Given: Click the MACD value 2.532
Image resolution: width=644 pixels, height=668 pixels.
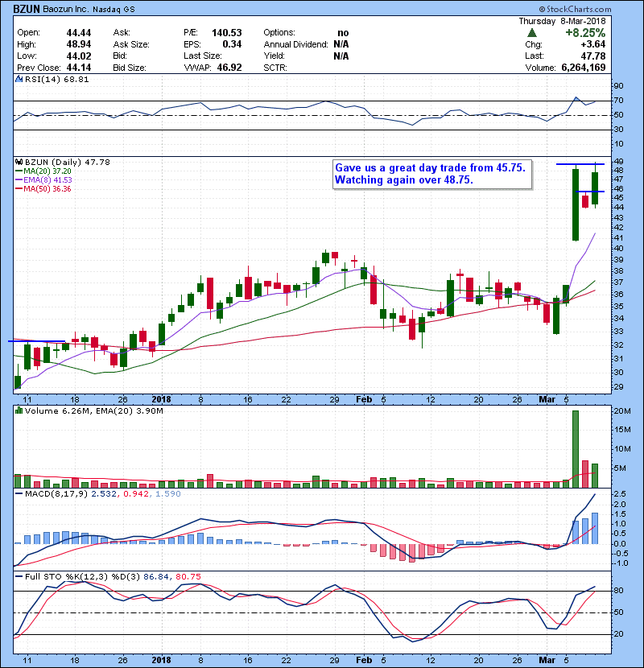Looking at the screenshot, I should tap(104, 494).
